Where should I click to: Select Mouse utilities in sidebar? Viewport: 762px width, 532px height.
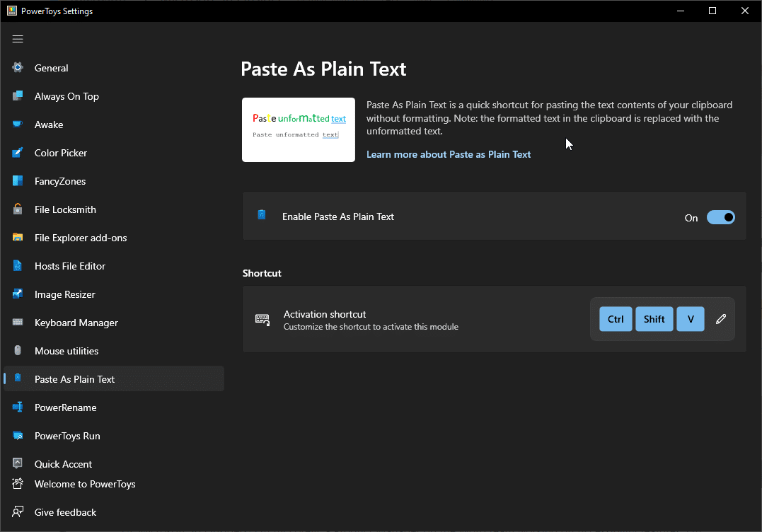click(x=112, y=351)
